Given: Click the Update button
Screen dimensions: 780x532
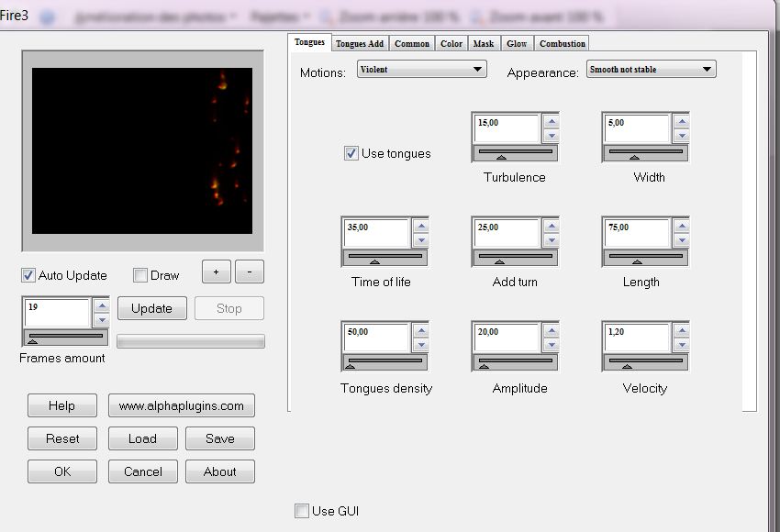Looking at the screenshot, I should point(151,308).
